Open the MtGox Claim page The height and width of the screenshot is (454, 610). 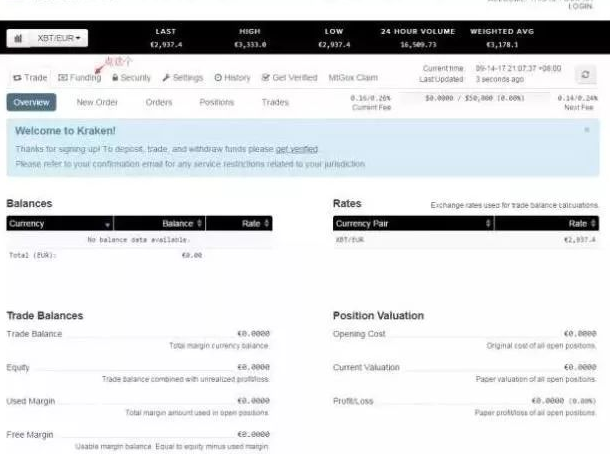pyautogui.click(x=353, y=78)
